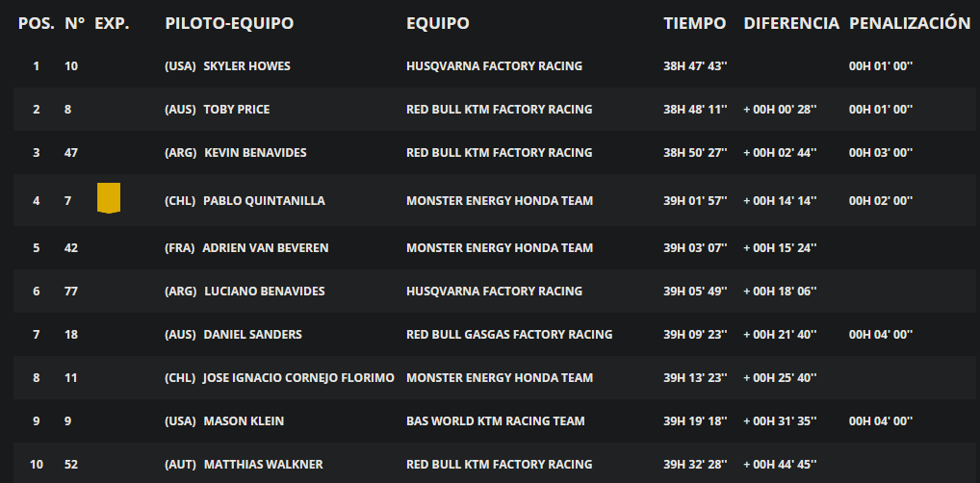The width and height of the screenshot is (980, 483).
Task: Open Husqvarna Factory Racing team in first row
Action: (x=494, y=65)
